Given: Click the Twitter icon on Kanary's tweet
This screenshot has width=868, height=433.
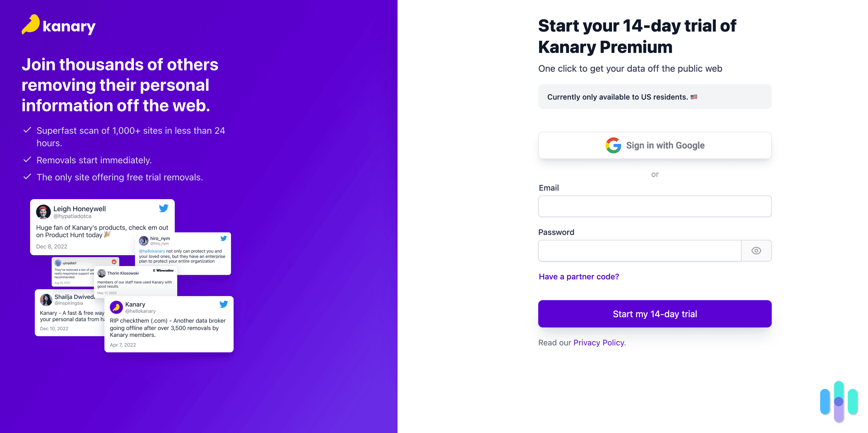Looking at the screenshot, I should [x=224, y=304].
